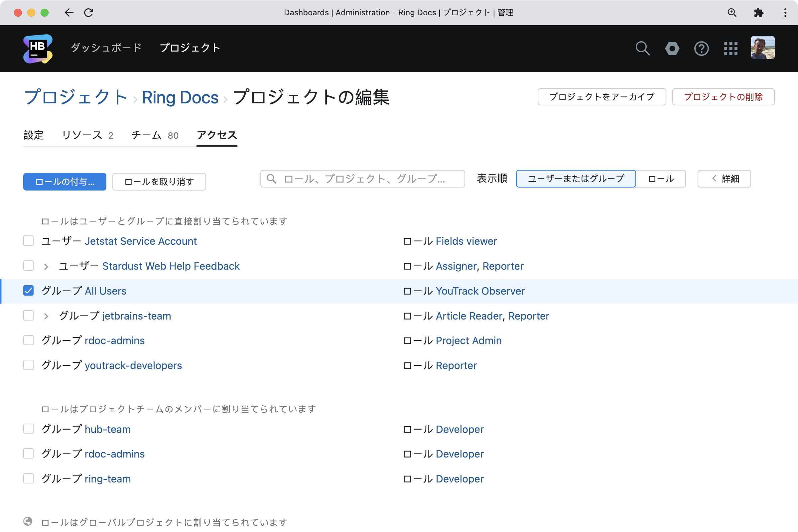Click the Hub HB logo icon
798x532 pixels.
click(x=38, y=49)
